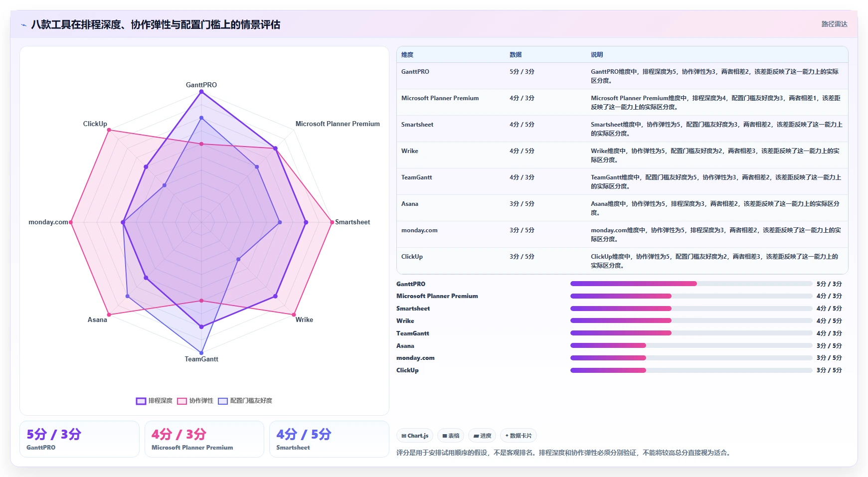Click the TeamGantt progress bar
The width and height of the screenshot is (868, 477).
pyautogui.click(x=691, y=333)
